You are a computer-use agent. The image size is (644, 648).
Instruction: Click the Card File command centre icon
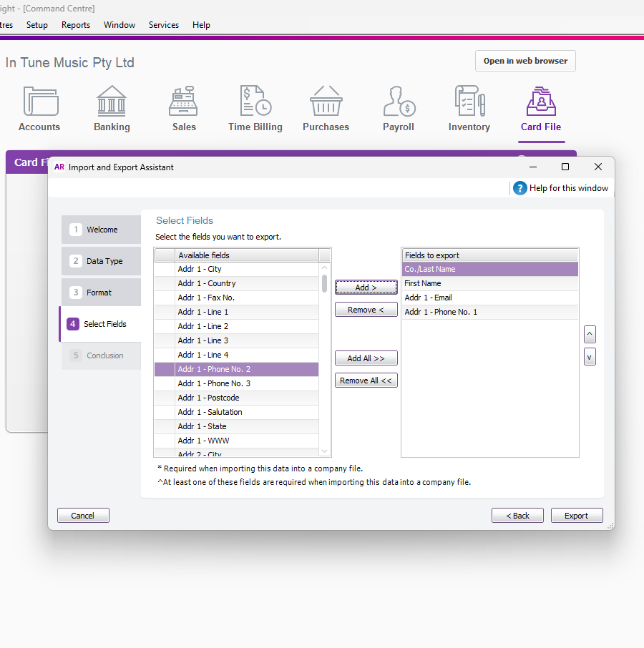[541, 107]
